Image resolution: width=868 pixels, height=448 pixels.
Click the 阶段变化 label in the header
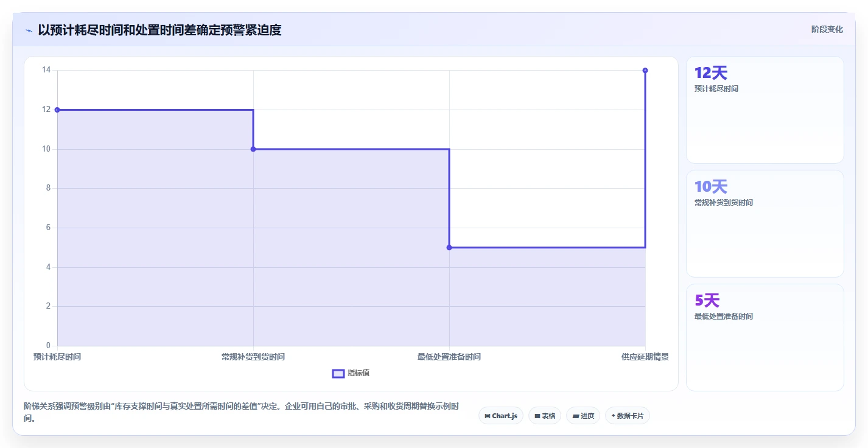point(827,29)
